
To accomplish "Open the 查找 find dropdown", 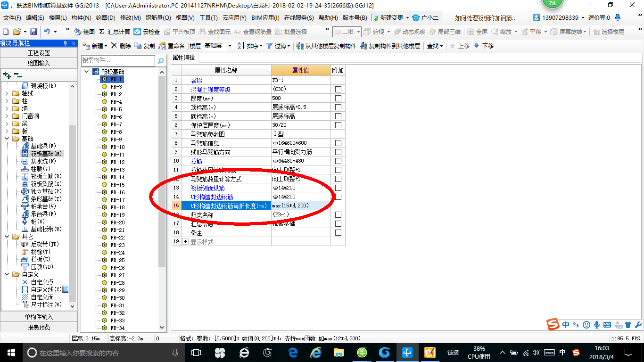I will click(442, 46).
